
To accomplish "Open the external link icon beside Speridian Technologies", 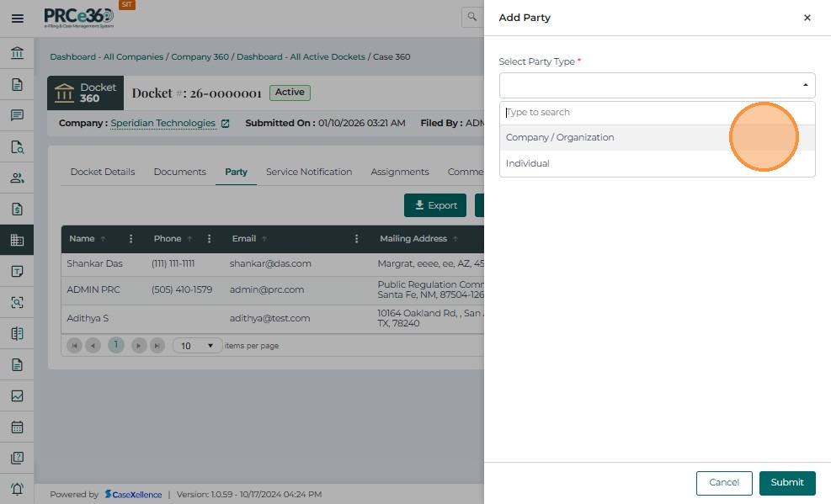I will 226,124.
